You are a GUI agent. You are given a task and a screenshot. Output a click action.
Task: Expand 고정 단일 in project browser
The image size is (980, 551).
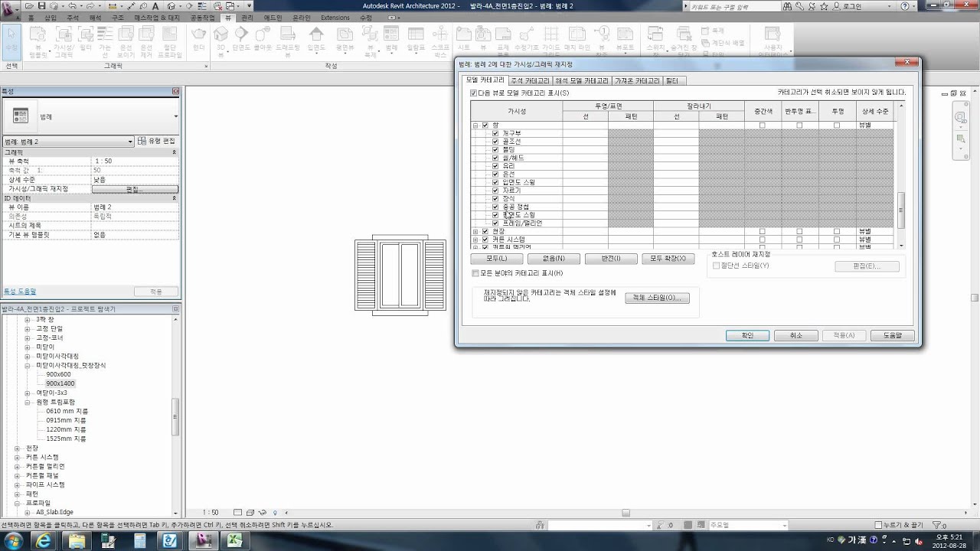click(x=28, y=328)
